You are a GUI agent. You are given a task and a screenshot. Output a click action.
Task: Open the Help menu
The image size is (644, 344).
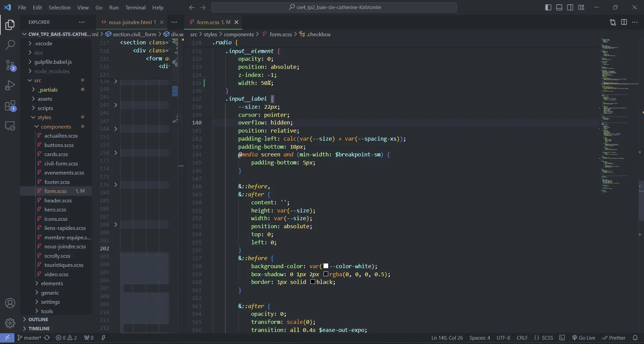[x=158, y=7]
